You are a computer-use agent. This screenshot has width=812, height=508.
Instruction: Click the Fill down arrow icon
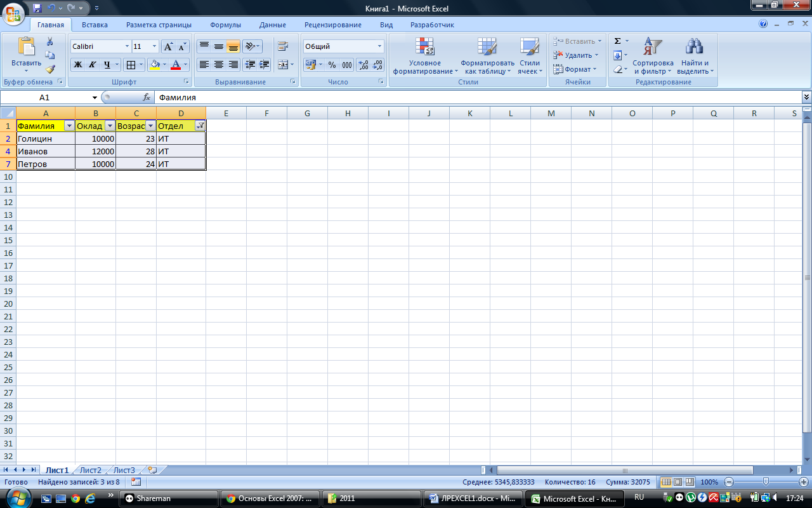pyautogui.click(x=617, y=55)
